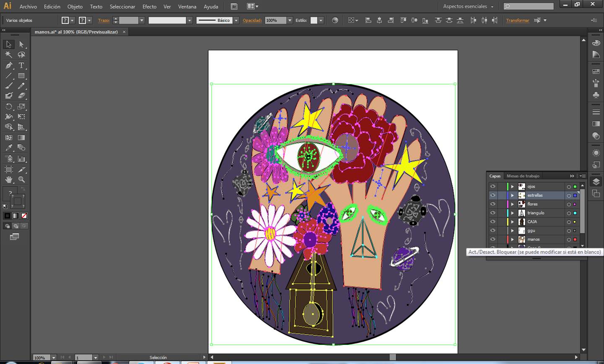The height and width of the screenshot is (364, 604).
Task: Click the Estilo swatch in control bar
Action: pyautogui.click(x=314, y=21)
